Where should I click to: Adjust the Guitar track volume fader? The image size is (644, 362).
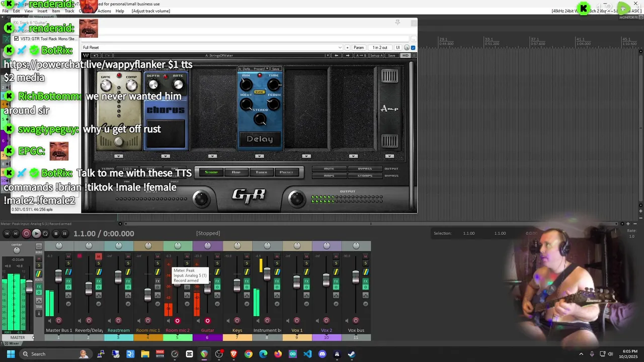coord(207,288)
